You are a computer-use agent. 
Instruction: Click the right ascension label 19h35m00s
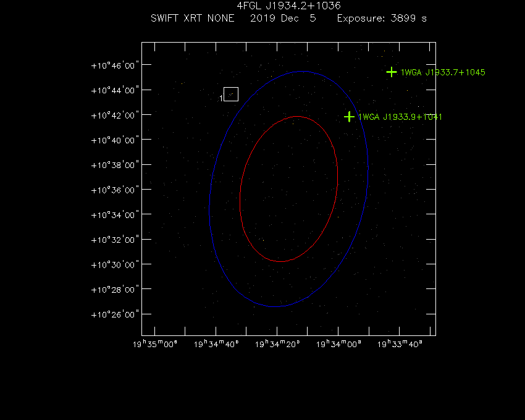point(155,344)
